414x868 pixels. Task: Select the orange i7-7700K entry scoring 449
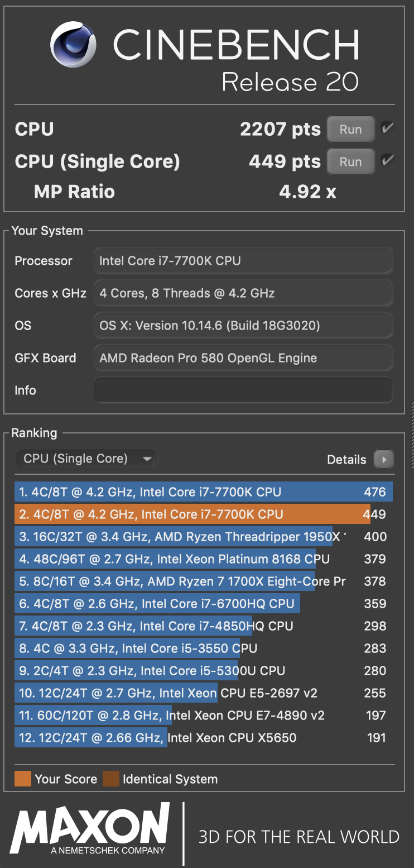coord(203,514)
